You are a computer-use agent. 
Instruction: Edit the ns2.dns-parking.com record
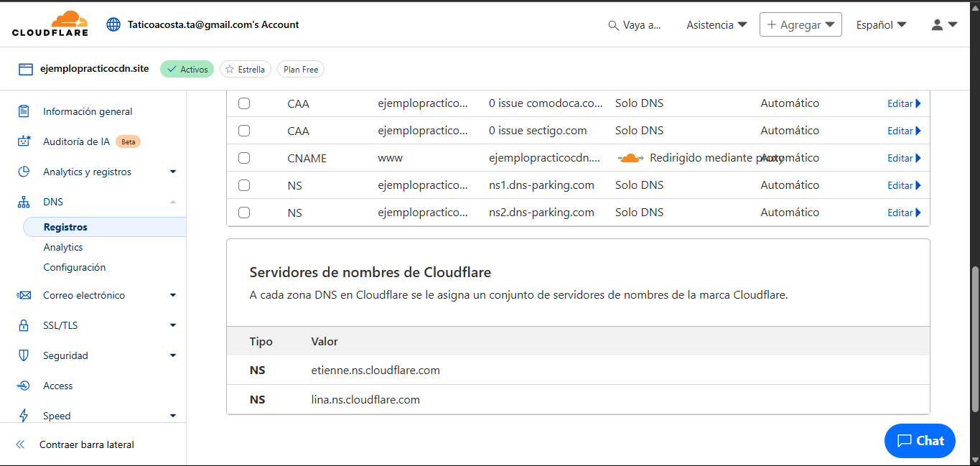pos(904,213)
